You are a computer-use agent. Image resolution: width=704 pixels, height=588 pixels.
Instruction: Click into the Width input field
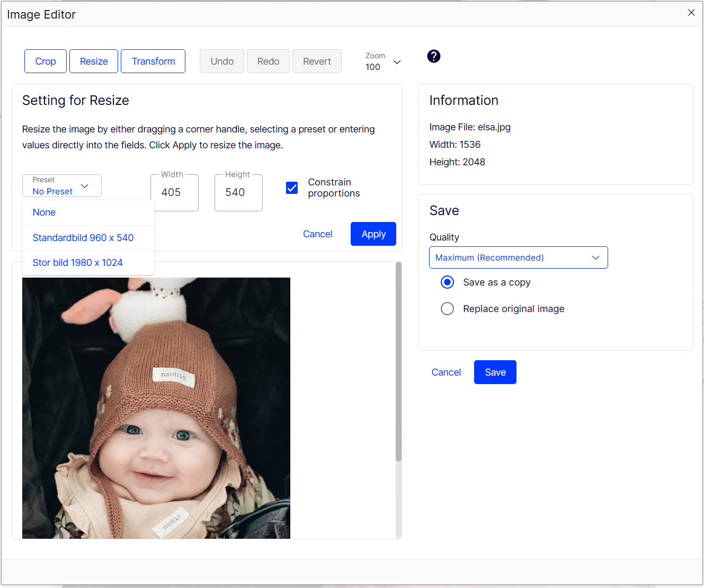pos(174,193)
